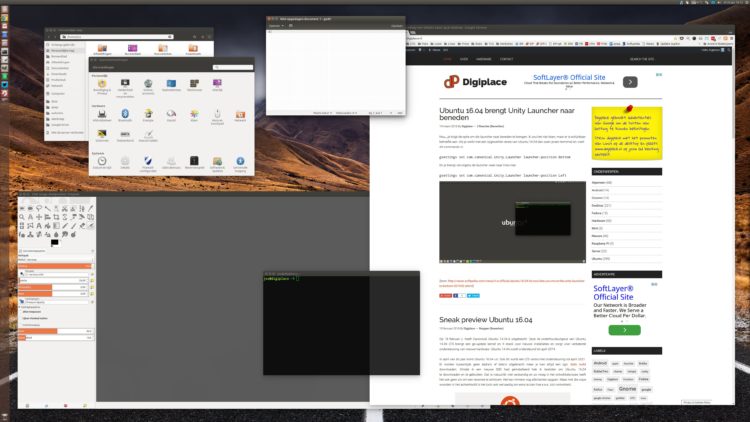This screenshot has width=750, height=422.
Task: Open Energie power settings icon
Action: pyautogui.click(x=148, y=115)
